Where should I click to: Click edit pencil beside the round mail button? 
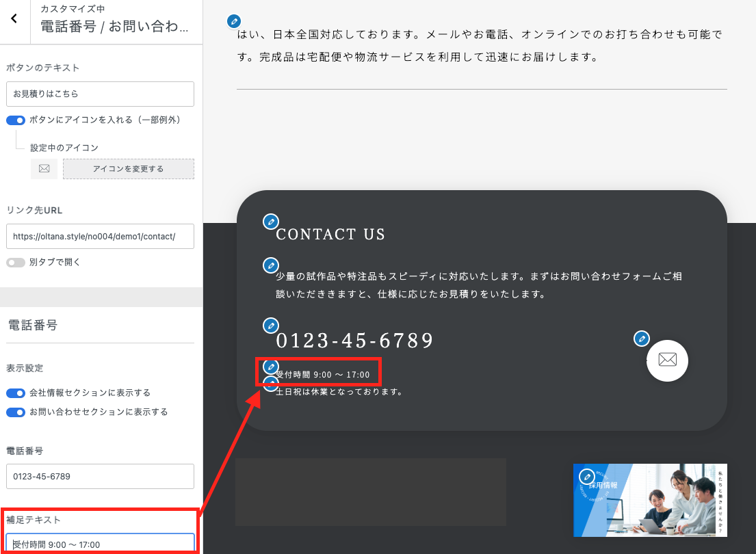tap(641, 338)
